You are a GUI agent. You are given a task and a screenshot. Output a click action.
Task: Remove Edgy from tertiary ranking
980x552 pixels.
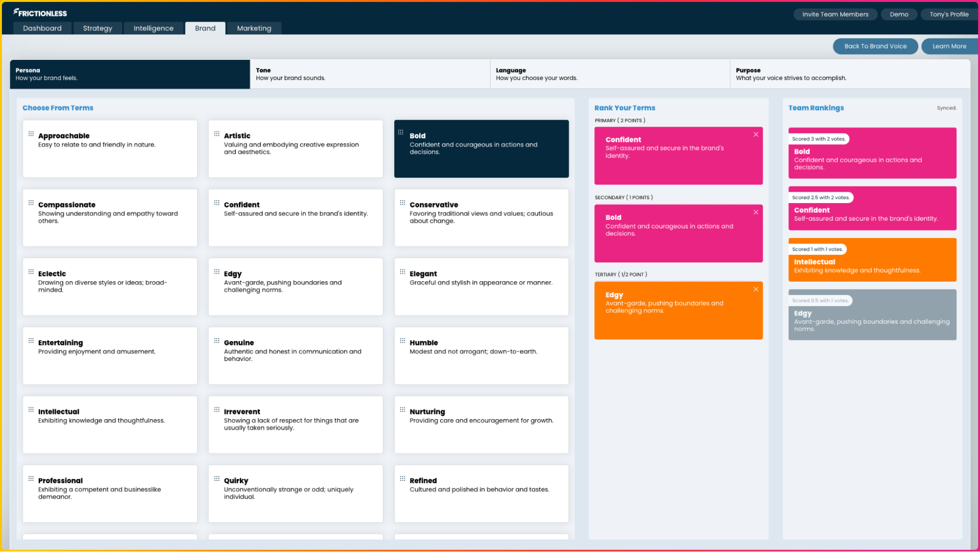point(755,289)
